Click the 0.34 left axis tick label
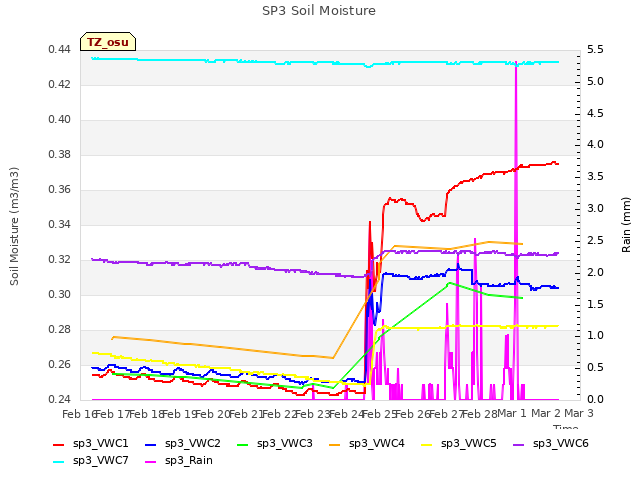 click(x=59, y=225)
